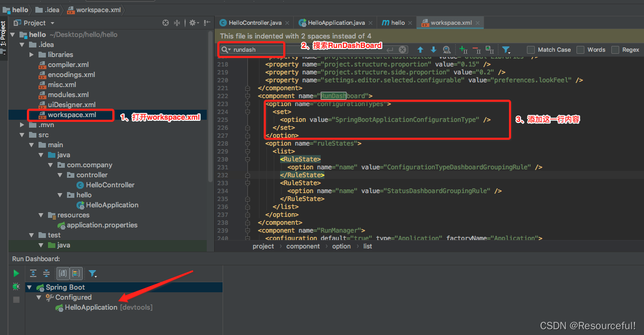This screenshot has width=644, height=335.
Task: Collapse the com.company package
Action: click(x=51, y=165)
